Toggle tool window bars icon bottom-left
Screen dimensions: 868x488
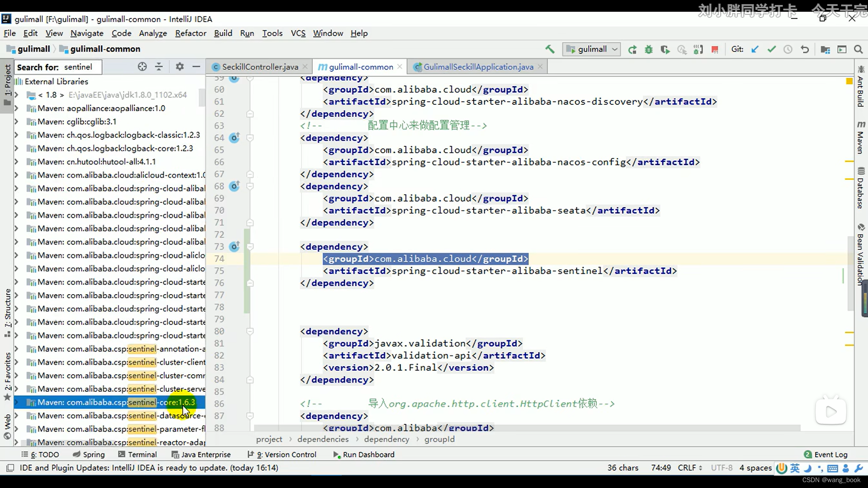click(10, 468)
